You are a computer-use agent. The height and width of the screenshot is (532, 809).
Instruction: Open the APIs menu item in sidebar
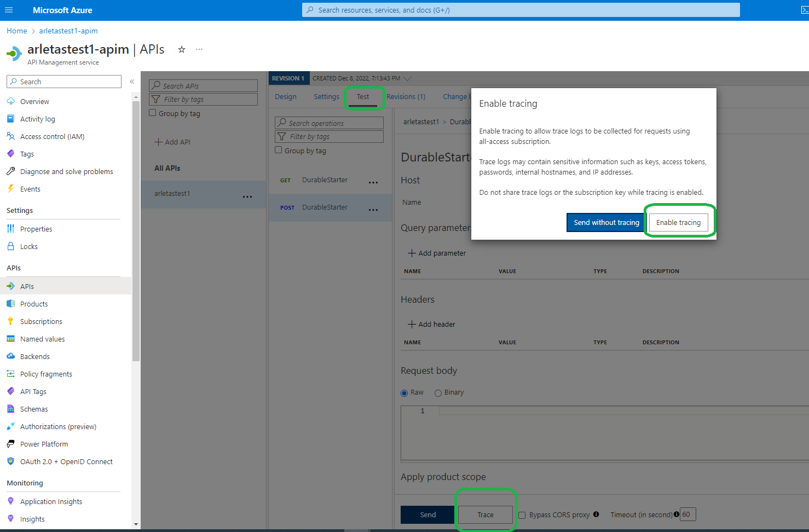point(66,286)
